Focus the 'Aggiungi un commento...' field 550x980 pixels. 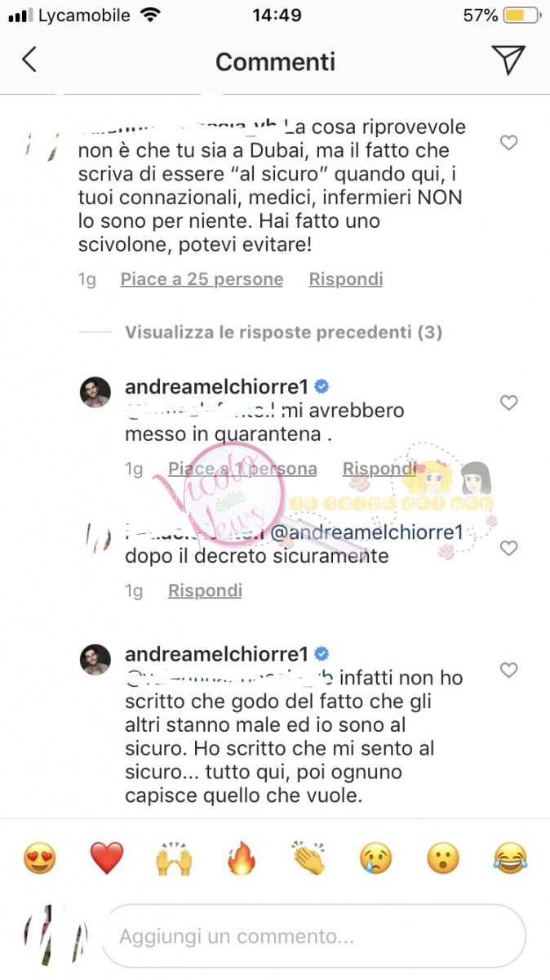click(x=313, y=936)
